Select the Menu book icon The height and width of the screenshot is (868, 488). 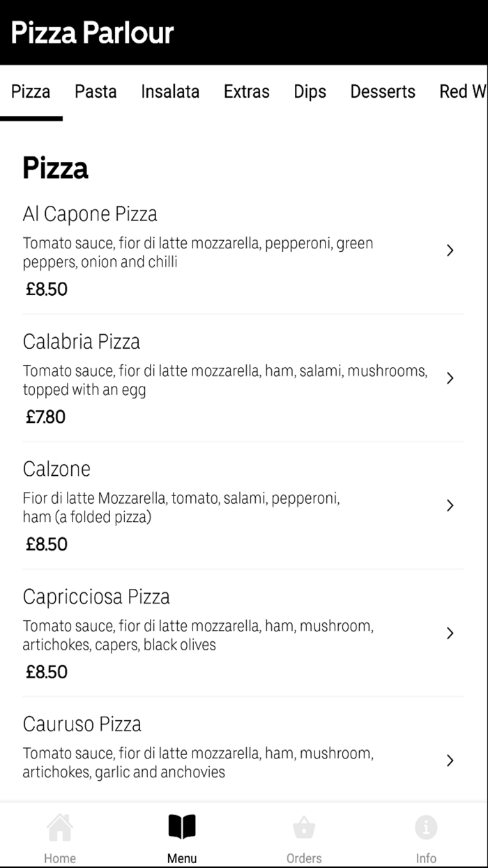click(x=181, y=835)
